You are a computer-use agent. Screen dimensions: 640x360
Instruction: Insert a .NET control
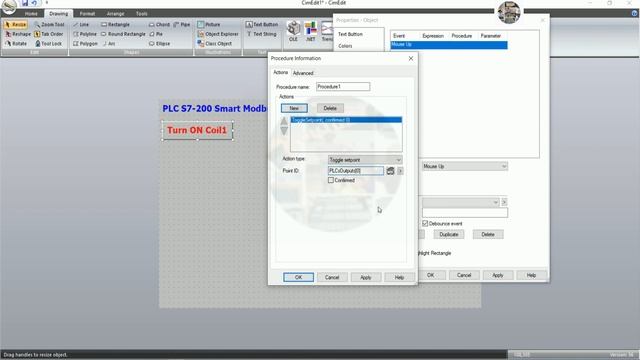click(311, 31)
